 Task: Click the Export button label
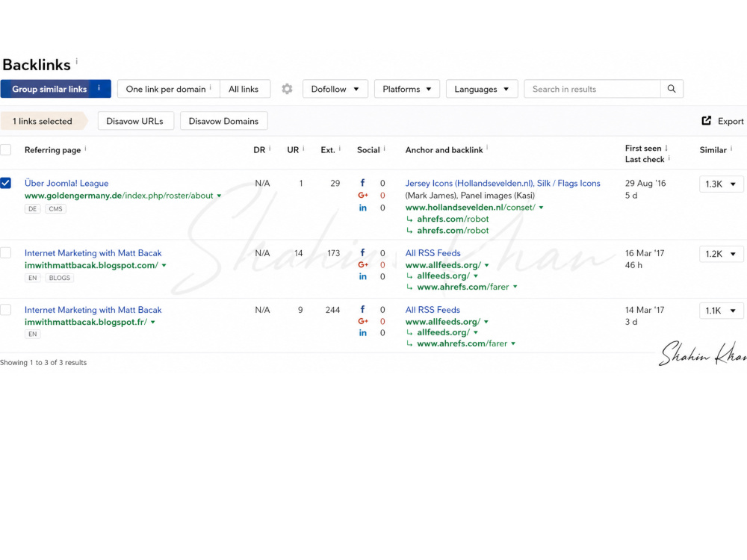[731, 122]
